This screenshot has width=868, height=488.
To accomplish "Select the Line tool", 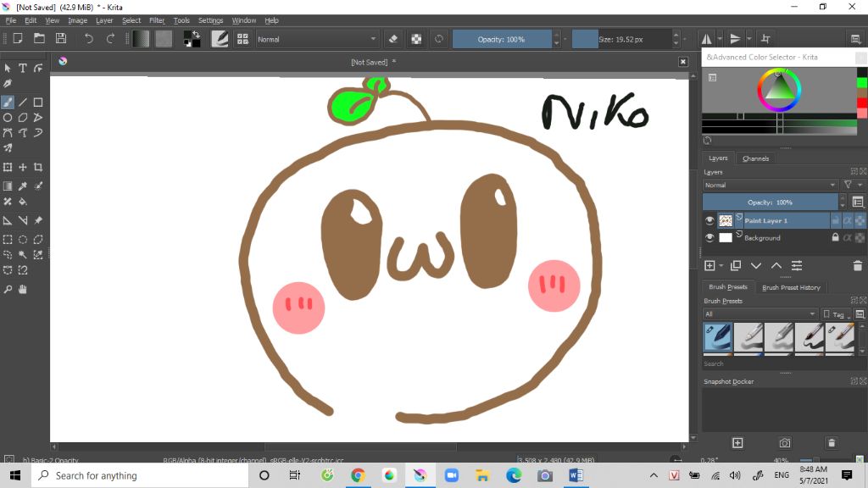I will (x=23, y=103).
